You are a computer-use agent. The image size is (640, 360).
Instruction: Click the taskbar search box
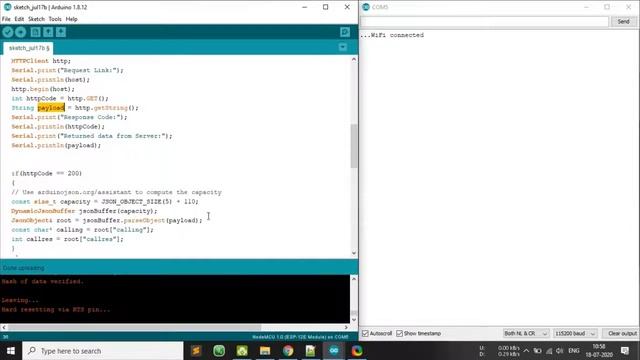(x=103, y=351)
